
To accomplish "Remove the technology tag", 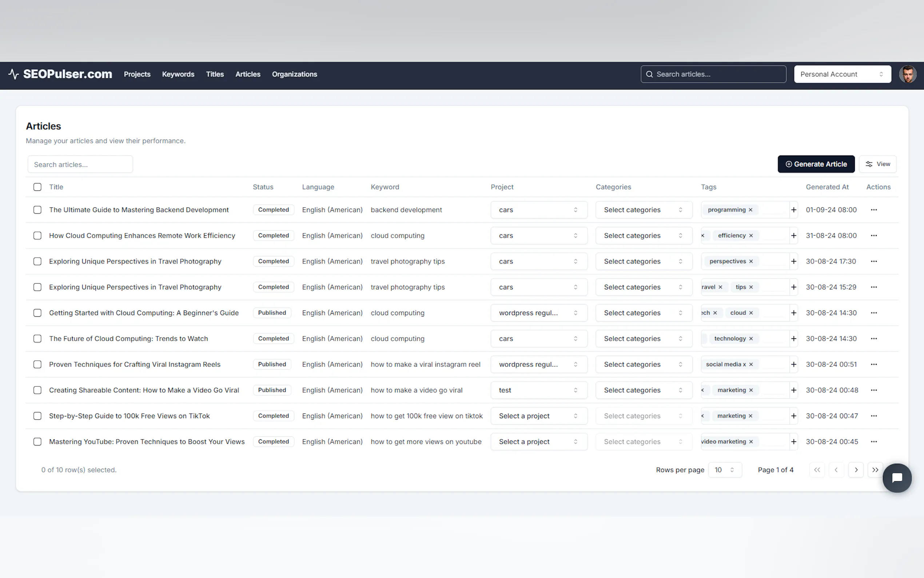I will (x=750, y=339).
